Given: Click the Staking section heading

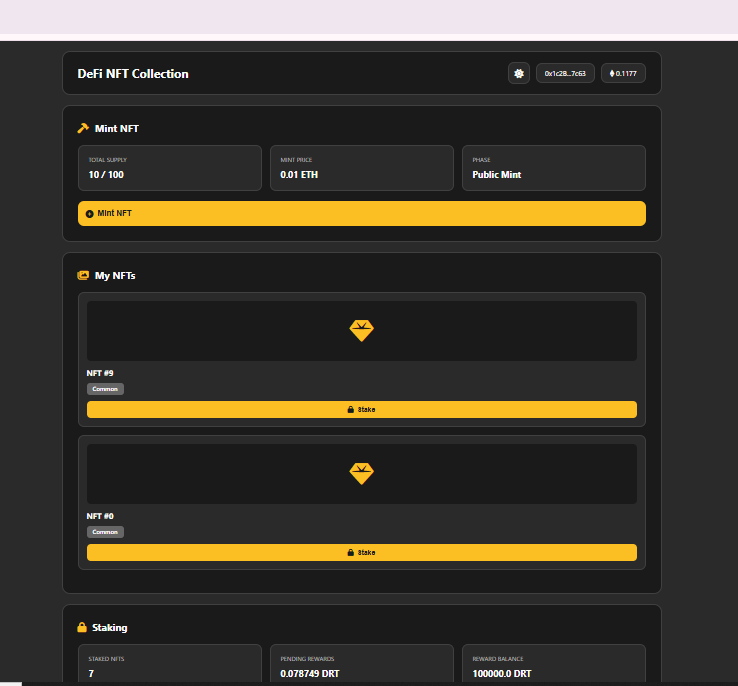Looking at the screenshot, I should [110, 628].
